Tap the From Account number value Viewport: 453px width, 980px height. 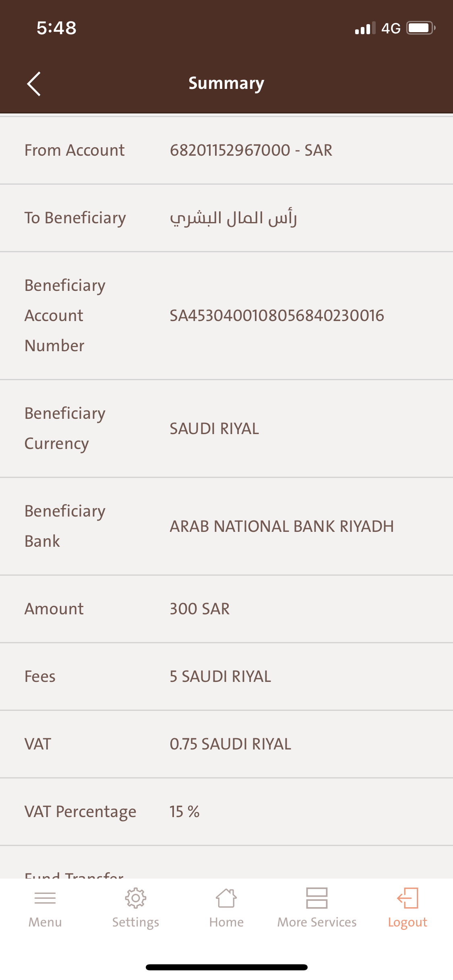[x=251, y=150]
